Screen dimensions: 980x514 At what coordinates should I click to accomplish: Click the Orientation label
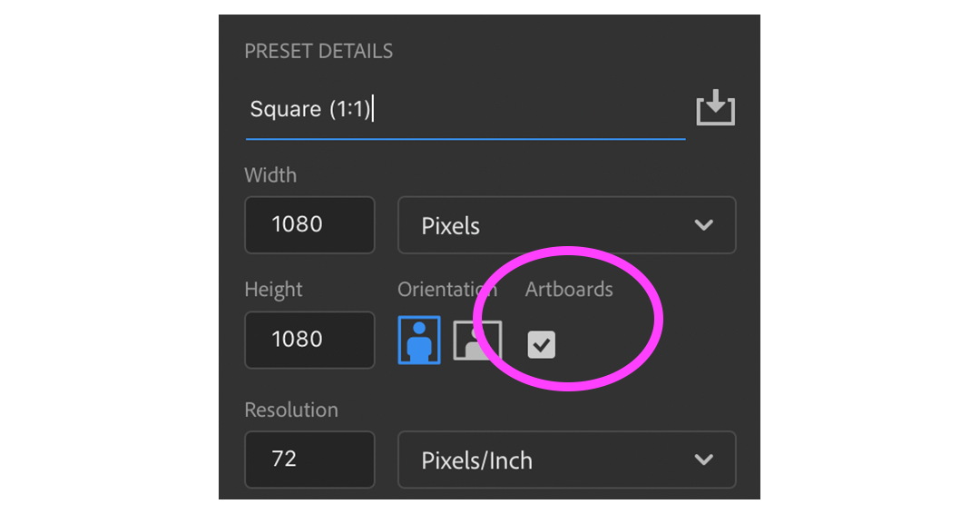pyautogui.click(x=446, y=290)
